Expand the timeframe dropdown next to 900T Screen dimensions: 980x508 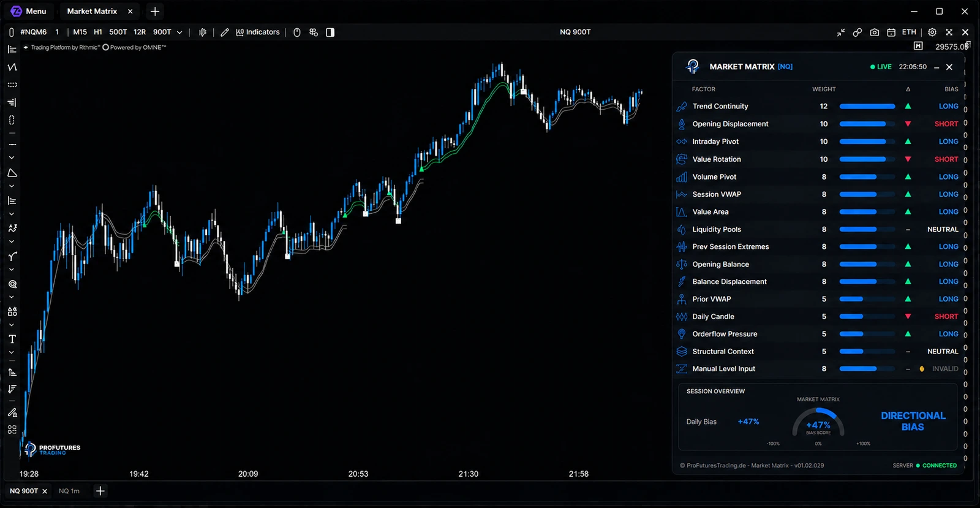click(179, 32)
